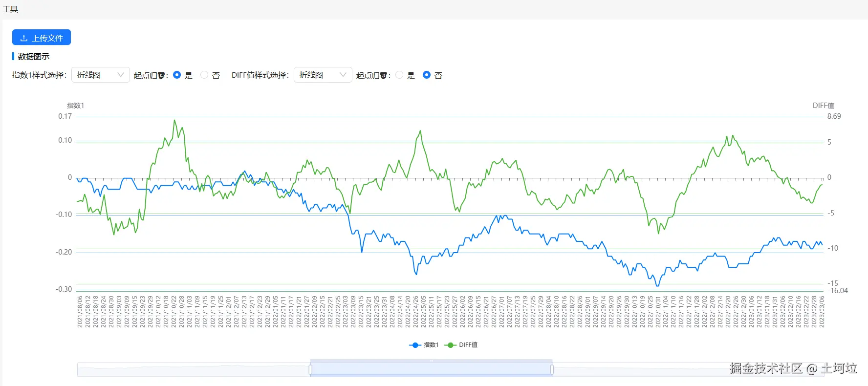Screen dimensions: 868x386
Task: Click the 数据图示 section heading
Action: [34, 57]
